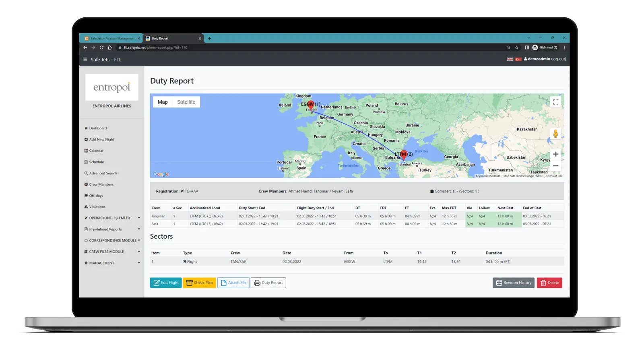Click the Duty Report button

tap(268, 283)
